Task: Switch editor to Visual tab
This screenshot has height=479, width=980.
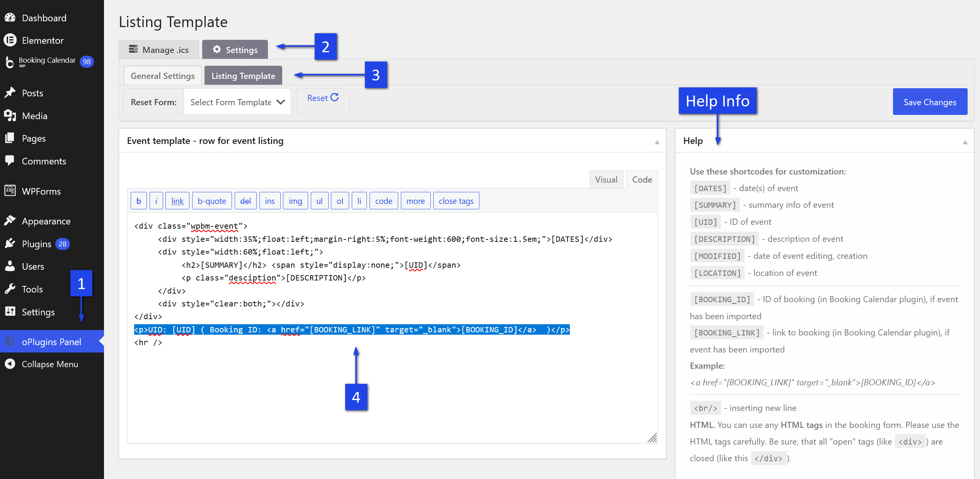Action: point(606,180)
